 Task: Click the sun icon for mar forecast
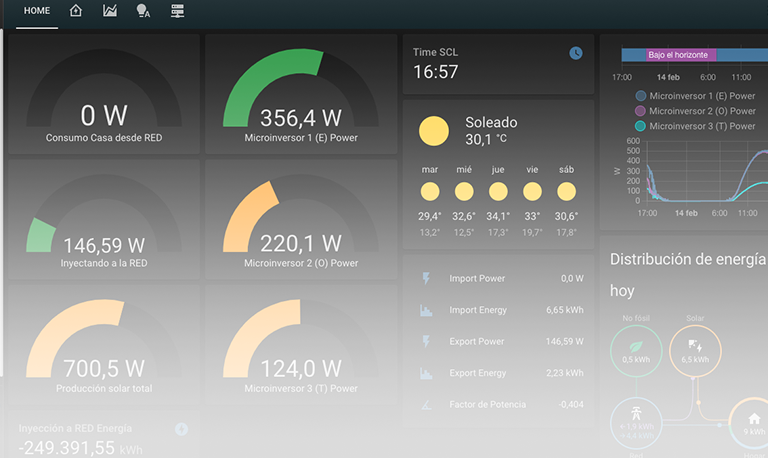coord(430,191)
